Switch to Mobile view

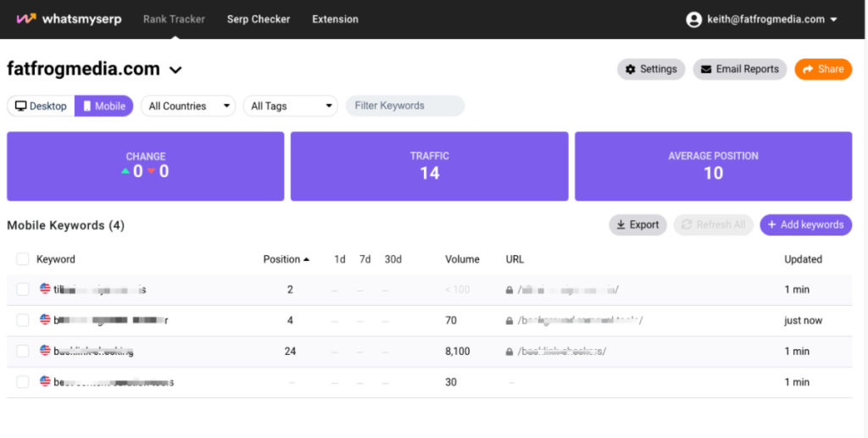pyautogui.click(x=104, y=106)
